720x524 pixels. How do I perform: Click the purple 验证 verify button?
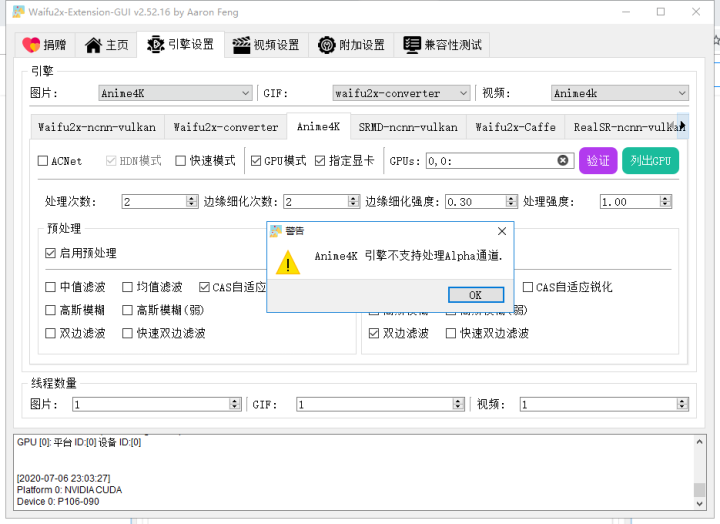click(598, 161)
